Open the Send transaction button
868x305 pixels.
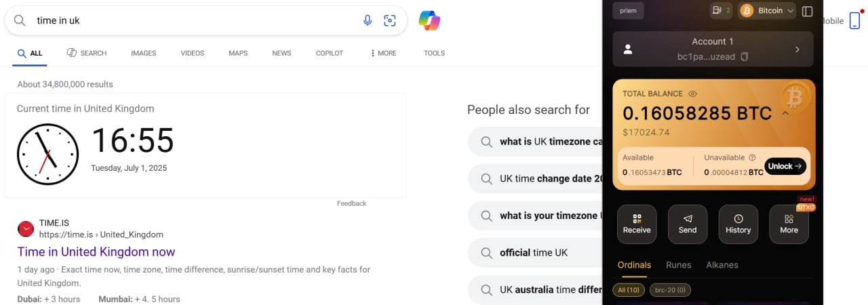[687, 224]
